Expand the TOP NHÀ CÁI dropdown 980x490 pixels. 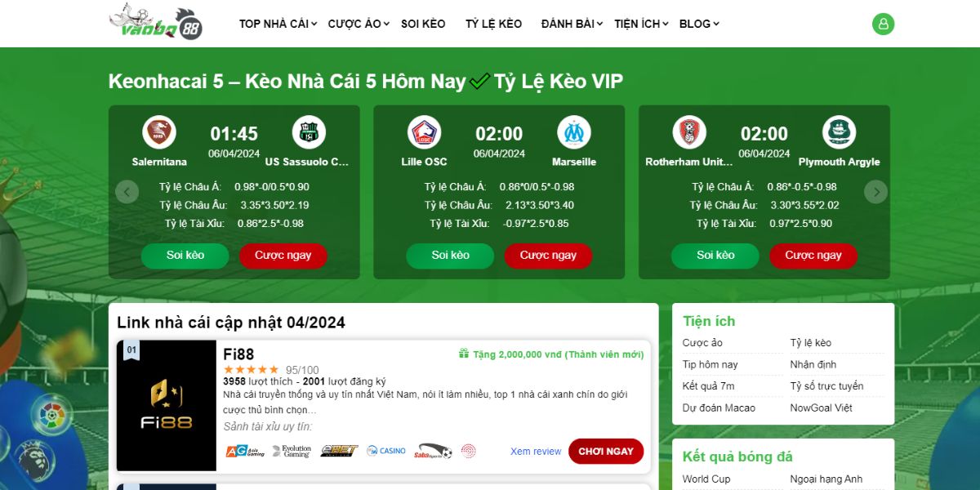click(x=278, y=24)
